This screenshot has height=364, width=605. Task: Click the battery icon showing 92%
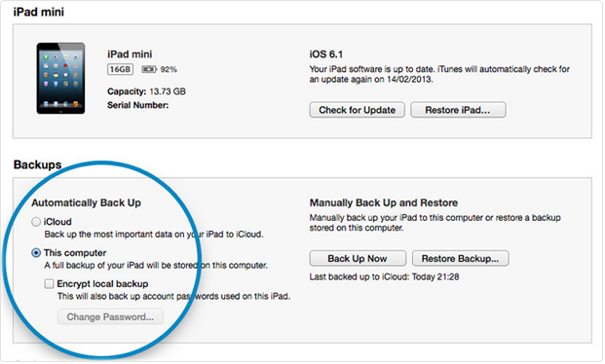[x=149, y=69]
